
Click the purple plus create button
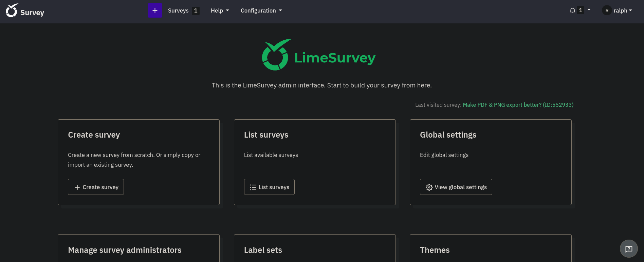click(155, 11)
